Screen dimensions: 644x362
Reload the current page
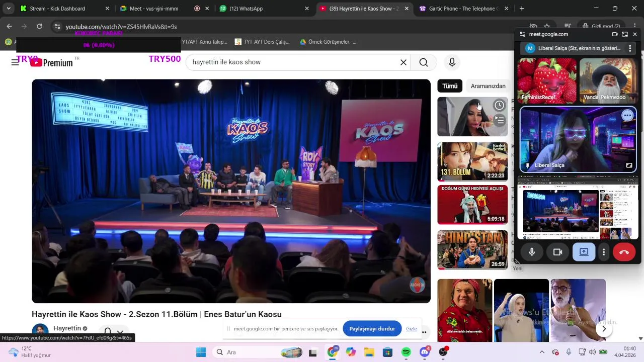coord(39,27)
